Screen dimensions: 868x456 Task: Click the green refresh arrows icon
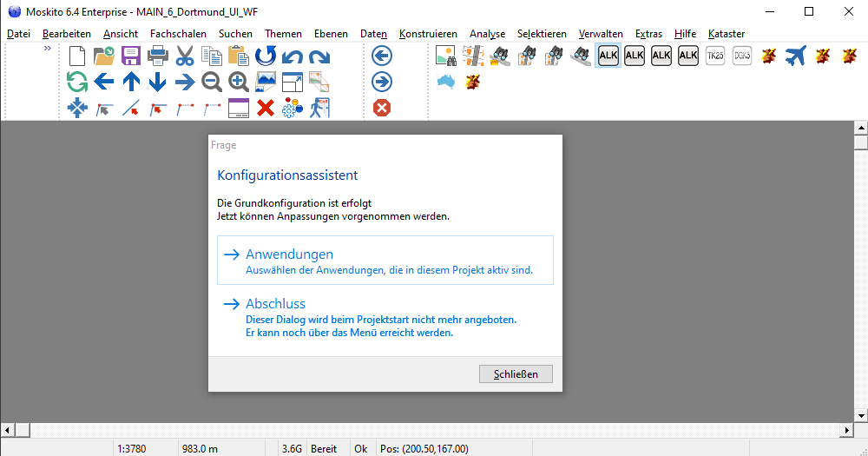77,83
